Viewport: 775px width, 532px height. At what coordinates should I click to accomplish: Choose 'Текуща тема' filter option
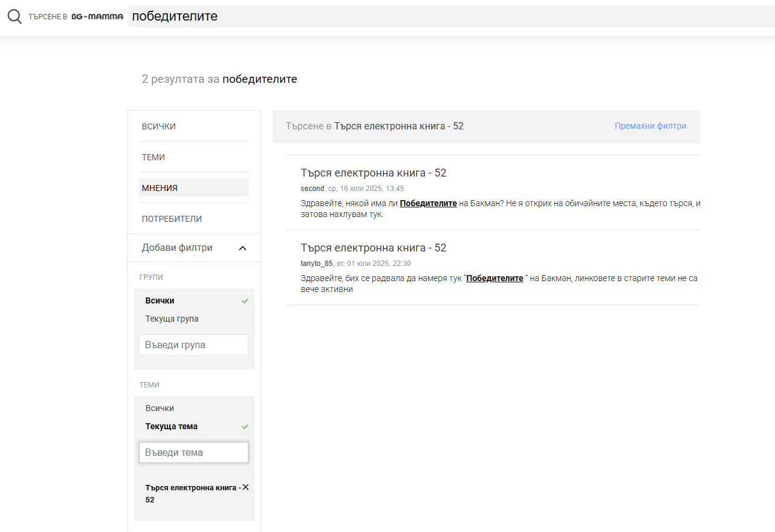(171, 426)
